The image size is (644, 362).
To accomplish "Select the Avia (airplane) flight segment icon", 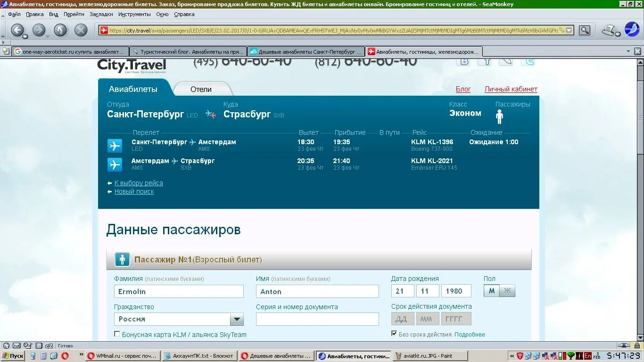I will tap(115, 146).
